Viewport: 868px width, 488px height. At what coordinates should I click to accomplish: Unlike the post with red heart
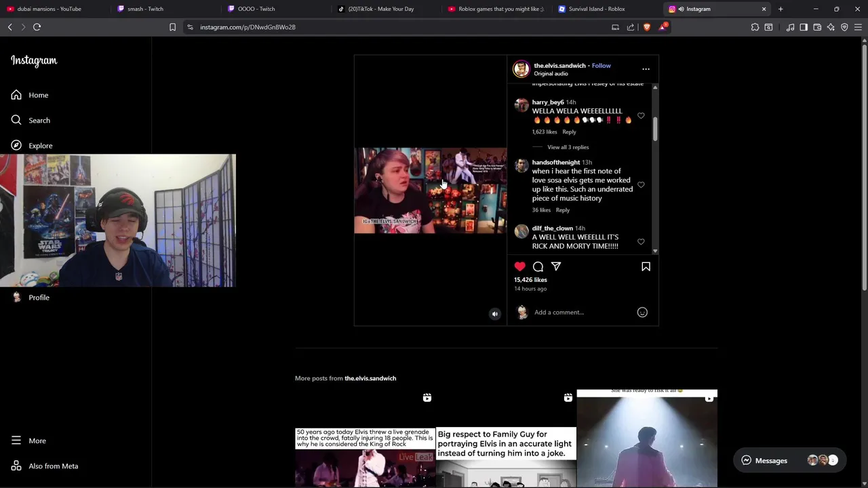coord(520,266)
